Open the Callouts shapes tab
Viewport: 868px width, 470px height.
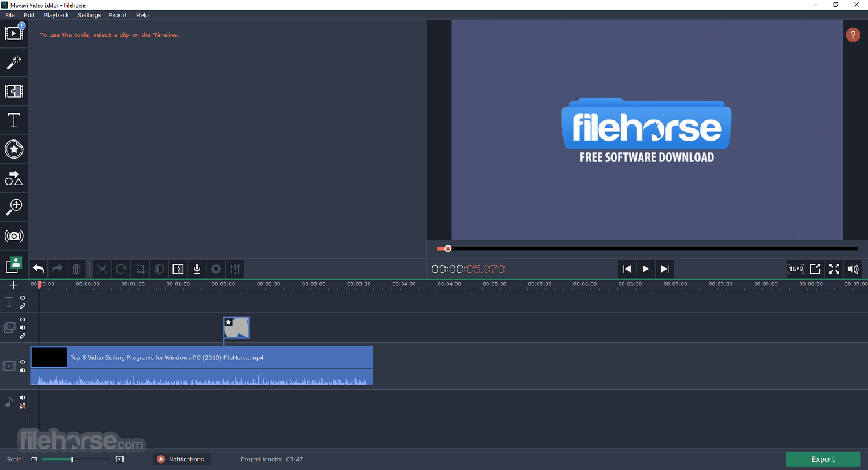click(x=14, y=178)
